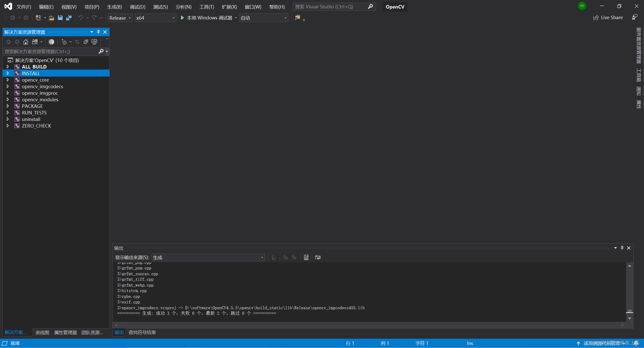Open the 工具箱 side tab
Image resolution: width=644 pixels, height=348 pixels.
pos(638,75)
